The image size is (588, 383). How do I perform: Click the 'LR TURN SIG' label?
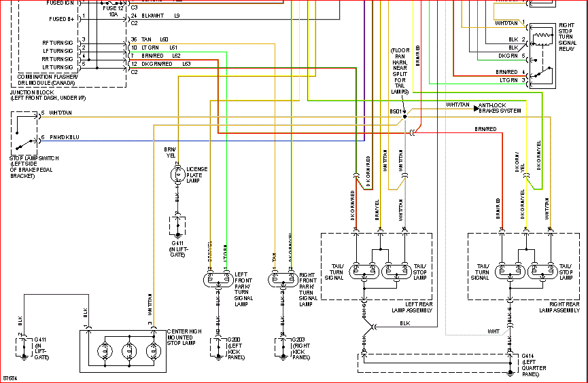(x=57, y=67)
